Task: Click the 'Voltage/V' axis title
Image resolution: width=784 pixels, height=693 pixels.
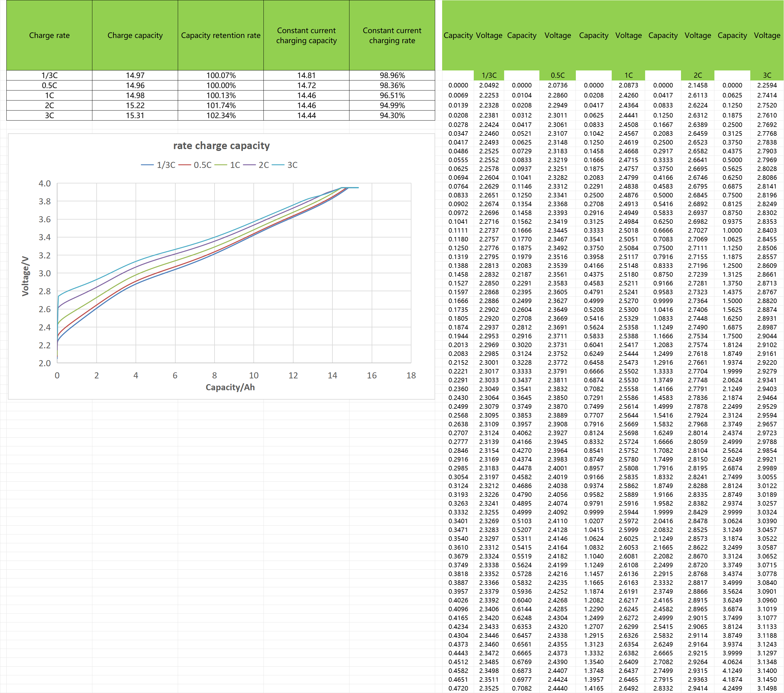Action: coord(25,276)
